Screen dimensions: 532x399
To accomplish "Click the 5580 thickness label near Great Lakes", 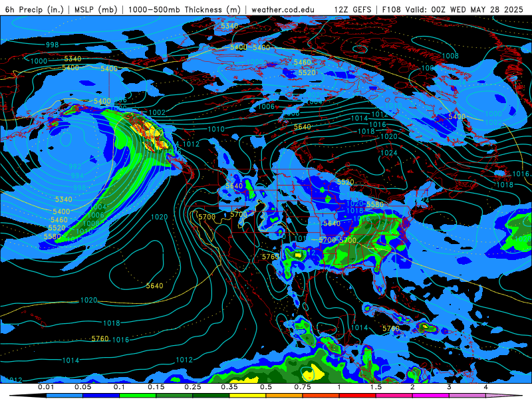I will [x=375, y=205].
